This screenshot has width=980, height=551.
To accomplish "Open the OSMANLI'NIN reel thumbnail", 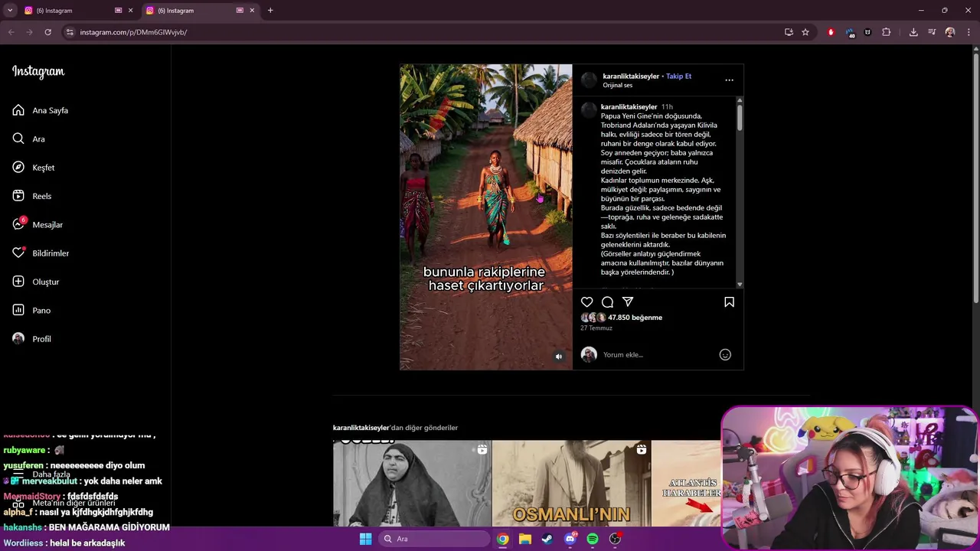I will click(x=571, y=484).
